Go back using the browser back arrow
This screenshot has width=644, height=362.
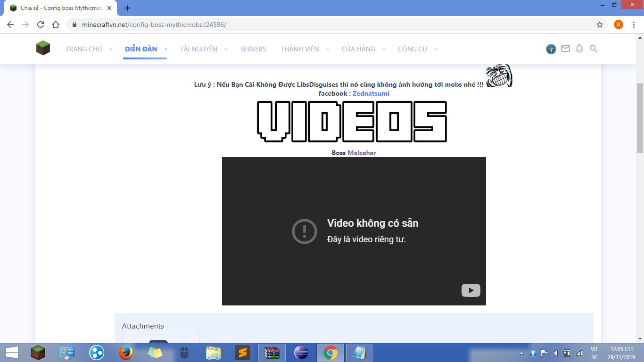tap(10, 25)
